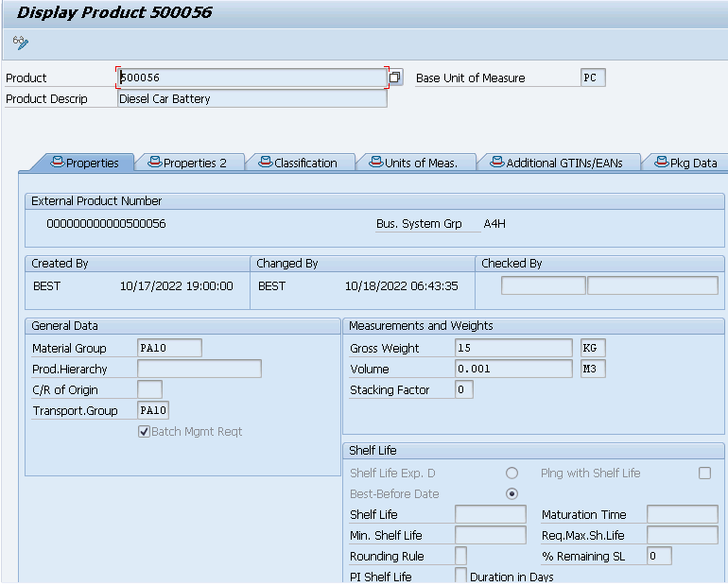The width and height of the screenshot is (728, 586).
Task: Click the Additional GTINs/EANs tab icon
Action: pyautogui.click(x=497, y=162)
